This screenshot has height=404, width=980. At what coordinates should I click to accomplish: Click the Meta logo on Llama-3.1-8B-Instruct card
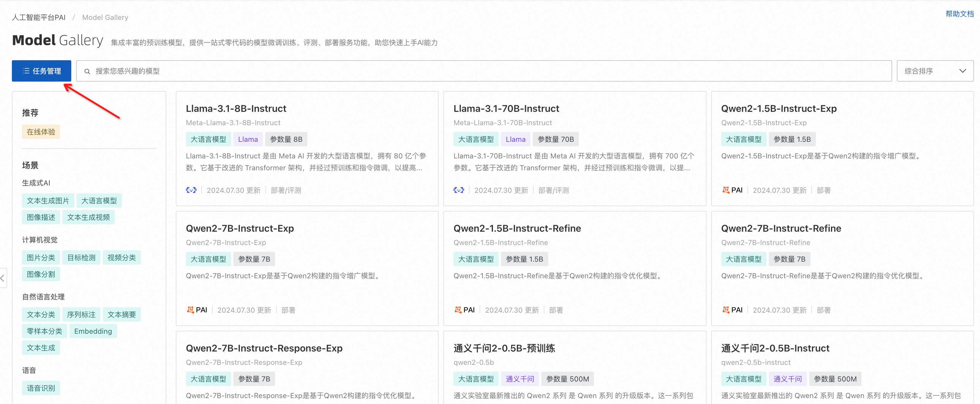(x=191, y=190)
